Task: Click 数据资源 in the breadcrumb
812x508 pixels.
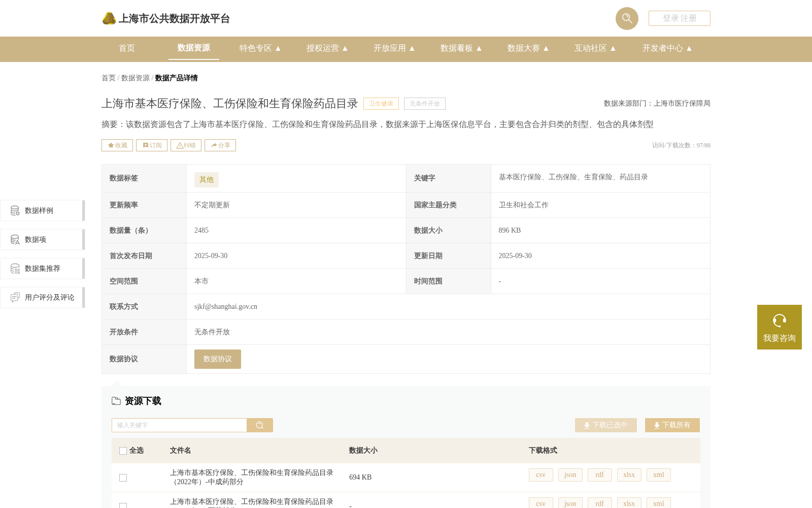Action: 136,78
